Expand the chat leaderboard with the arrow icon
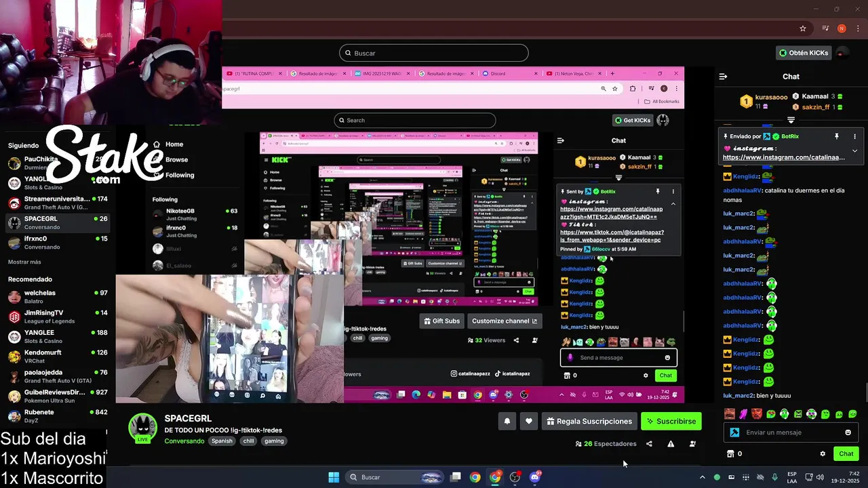Screen dimensions: 868x488 pos(791,120)
